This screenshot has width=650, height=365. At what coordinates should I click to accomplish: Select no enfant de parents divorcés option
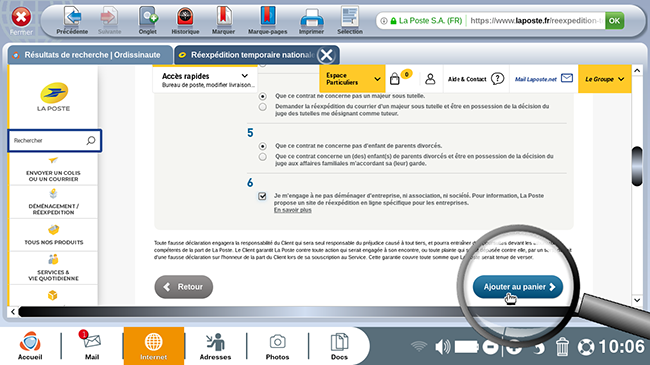262,146
